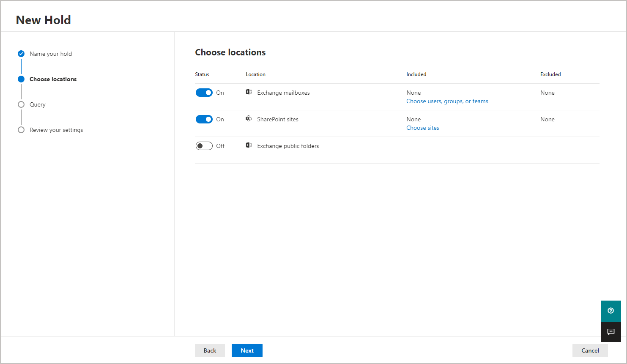Open Choose users, groups, or teams link

pyautogui.click(x=447, y=101)
